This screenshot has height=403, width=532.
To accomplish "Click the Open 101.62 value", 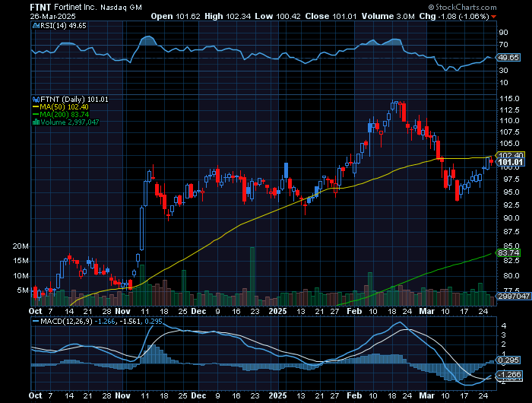I will pos(176,16).
